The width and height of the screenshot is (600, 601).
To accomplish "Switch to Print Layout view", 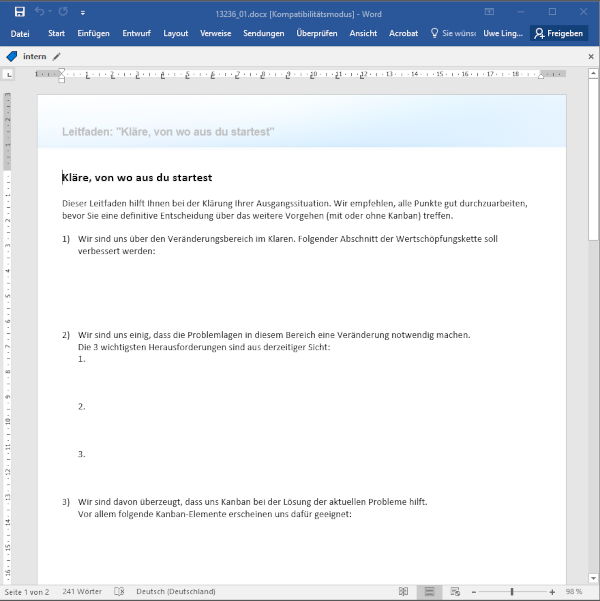I will [x=428, y=591].
